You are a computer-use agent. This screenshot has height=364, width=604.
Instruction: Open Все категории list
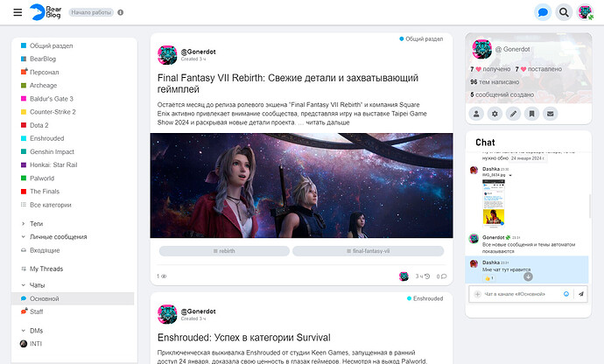[x=51, y=205]
